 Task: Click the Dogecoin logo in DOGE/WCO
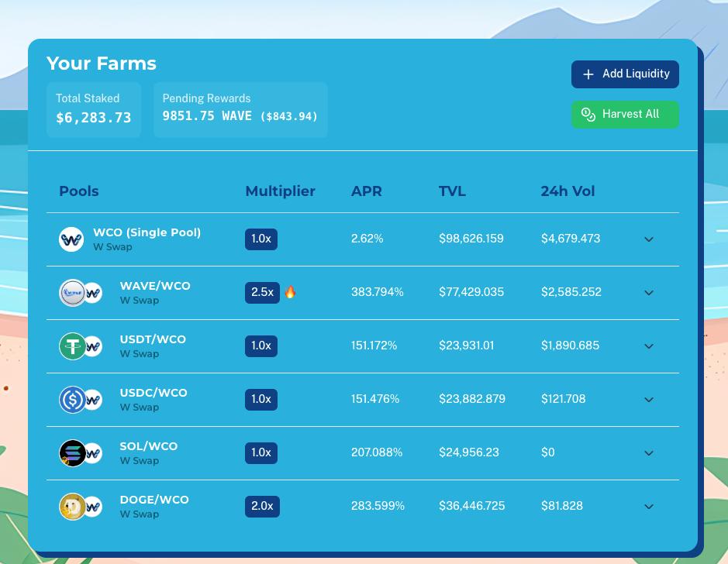[x=72, y=507]
